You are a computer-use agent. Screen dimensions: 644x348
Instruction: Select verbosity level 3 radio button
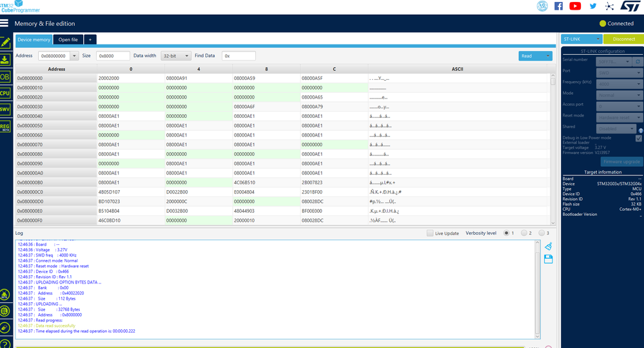tap(542, 233)
